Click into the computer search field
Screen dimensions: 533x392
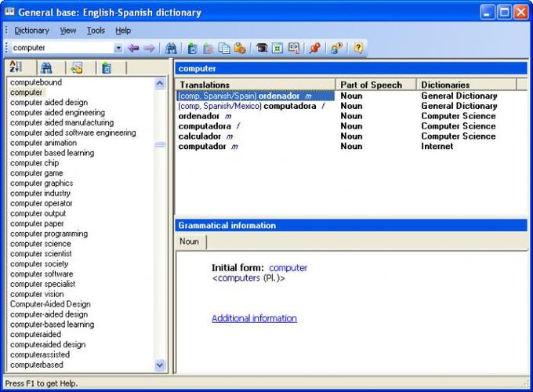point(63,48)
